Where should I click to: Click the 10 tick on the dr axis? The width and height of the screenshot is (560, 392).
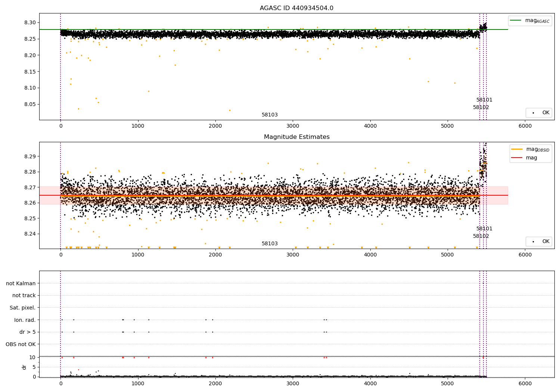click(32, 357)
